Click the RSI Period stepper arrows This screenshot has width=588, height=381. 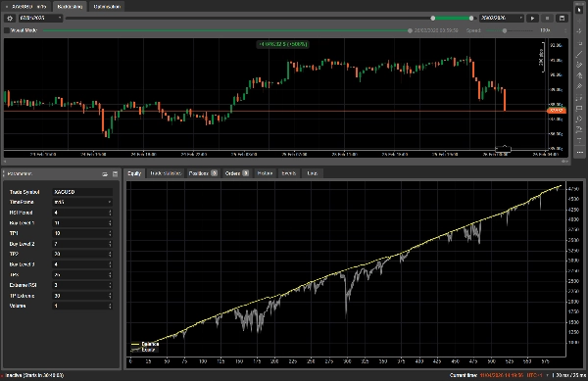[x=110, y=213]
